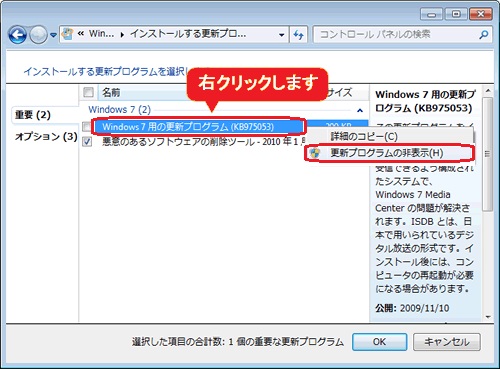Expand arrow after Win... breadcrumb
This screenshot has height=369, width=500.
click(122, 34)
